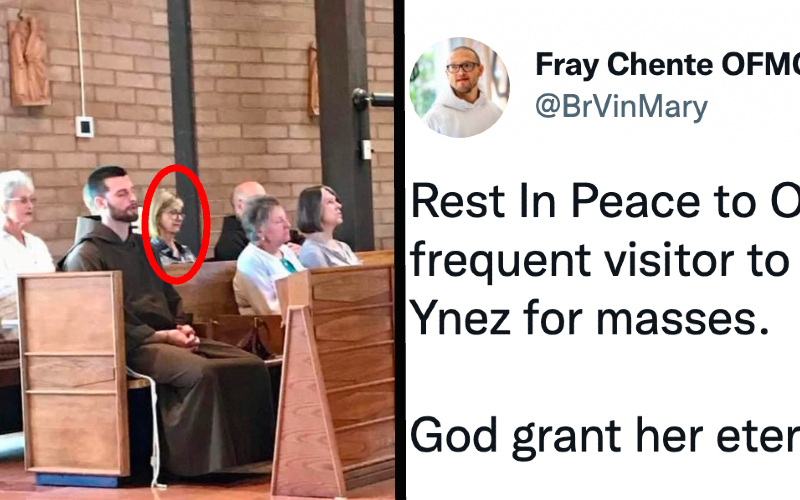800x500 pixels.
Task: Click the tweet line 'frequent visitor to'
Action: (600, 260)
